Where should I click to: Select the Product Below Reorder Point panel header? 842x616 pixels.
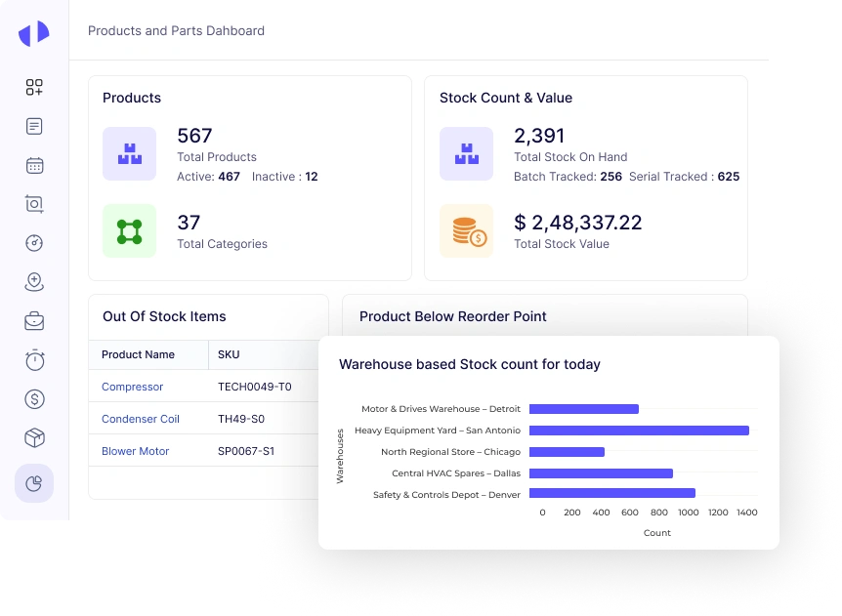pyautogui.click(x=452, y=316)
